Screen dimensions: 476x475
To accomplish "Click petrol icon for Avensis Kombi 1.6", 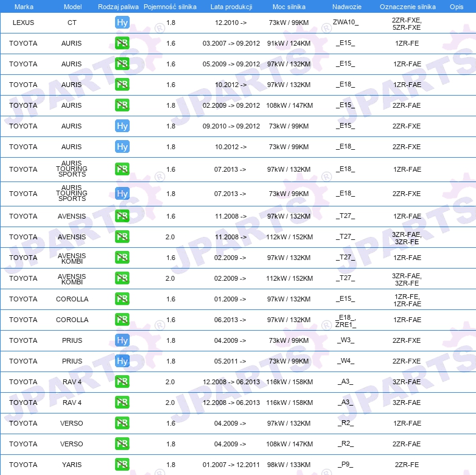I will (122, 258).
